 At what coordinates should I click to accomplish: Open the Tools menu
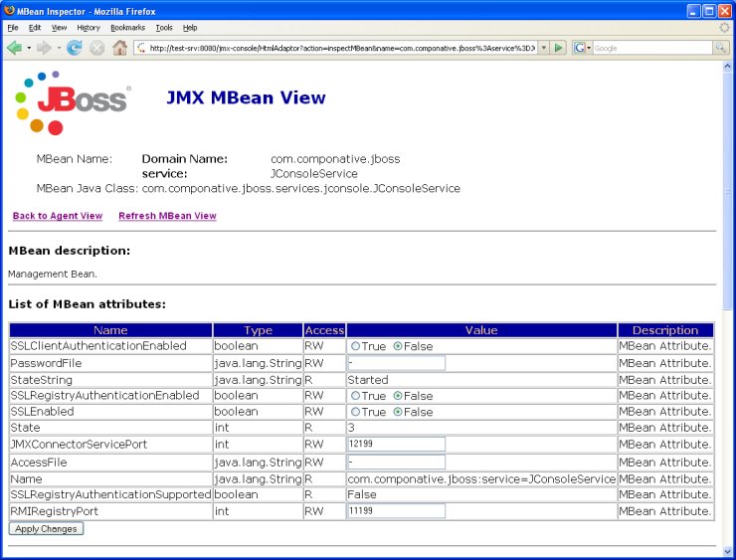coord(164,28)
